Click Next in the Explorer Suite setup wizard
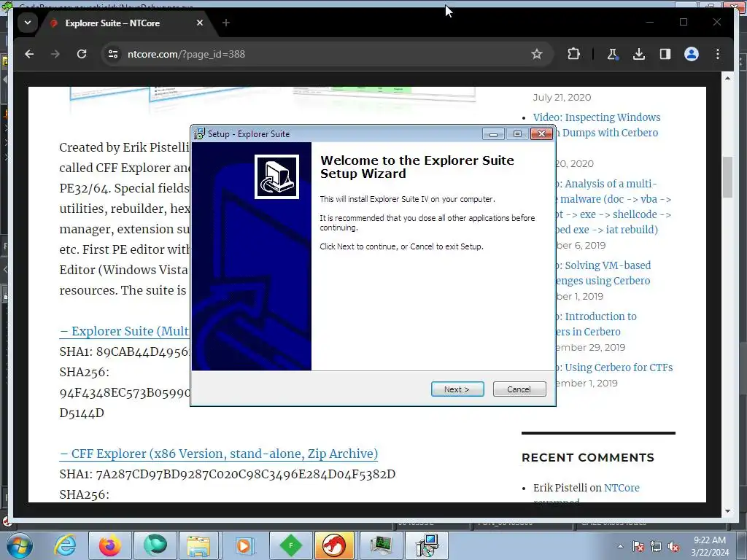This screenshot has height=560, width=747. (x=457, y=389)
